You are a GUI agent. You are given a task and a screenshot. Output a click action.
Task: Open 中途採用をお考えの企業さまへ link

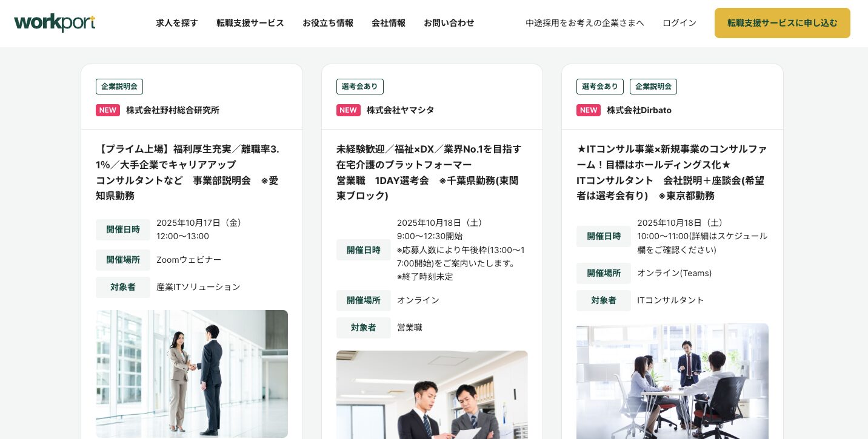[585, 23]
